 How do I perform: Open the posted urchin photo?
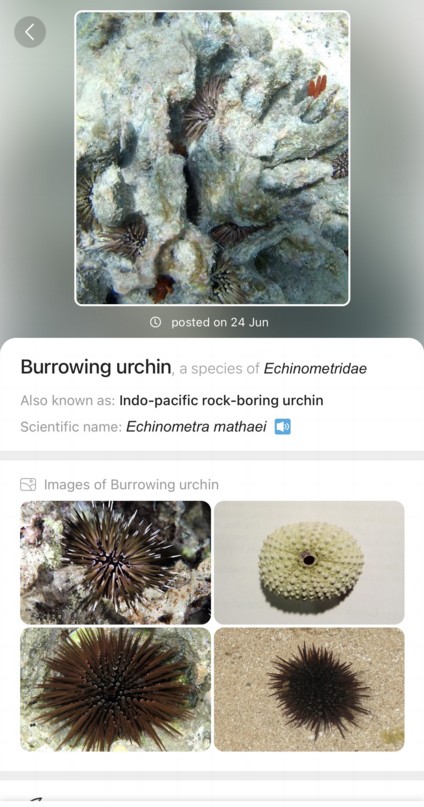213,158
